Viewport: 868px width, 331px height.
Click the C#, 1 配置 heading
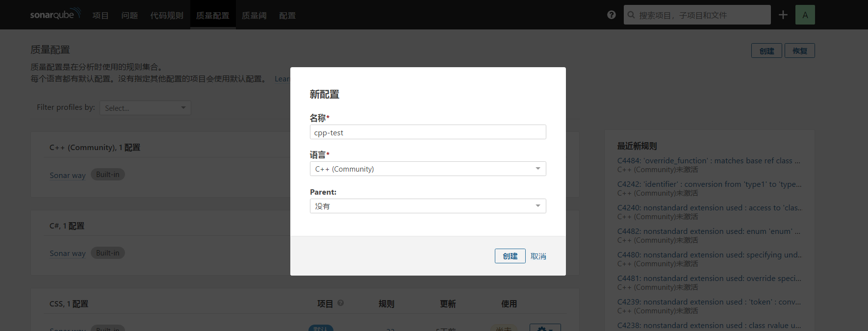pyautogui.click(x=67, y=226)
